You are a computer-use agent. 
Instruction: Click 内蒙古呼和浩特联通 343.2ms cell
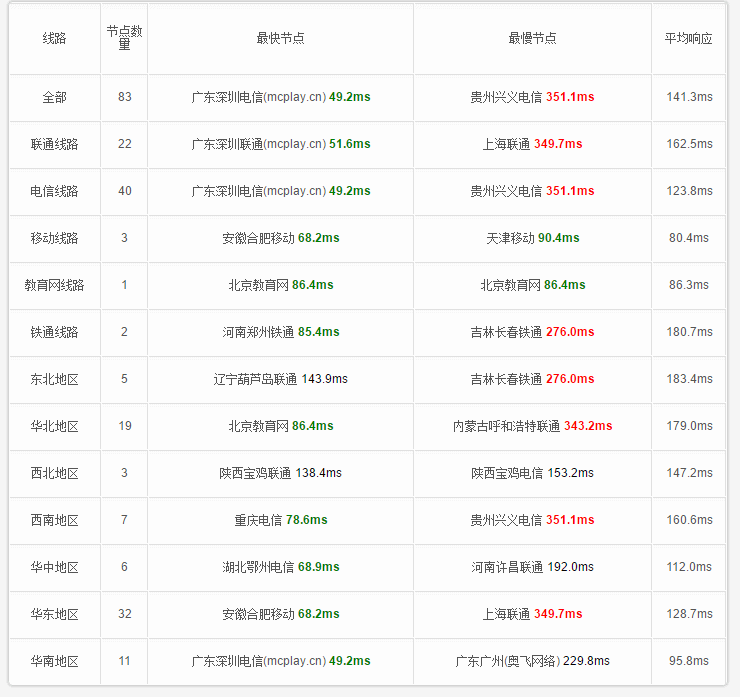coord(532,426)
